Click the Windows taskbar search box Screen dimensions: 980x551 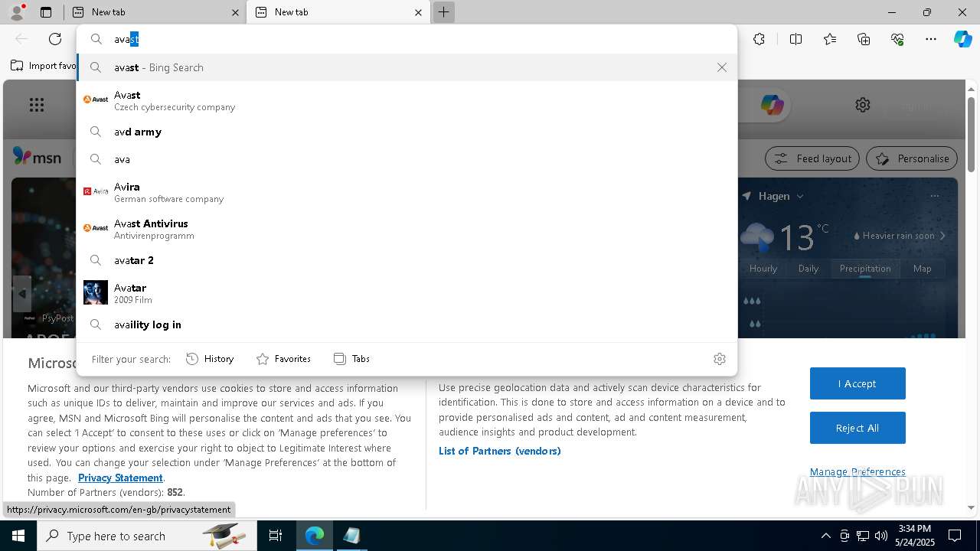pos(147,536)
